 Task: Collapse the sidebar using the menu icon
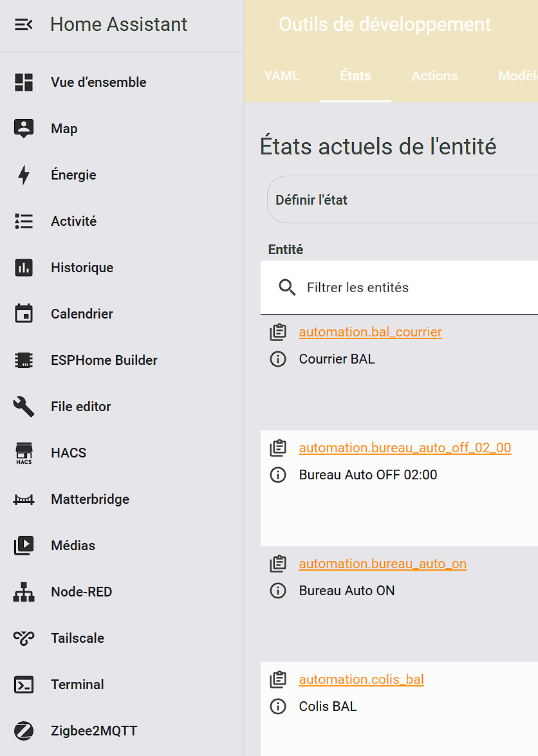(24, 24)
